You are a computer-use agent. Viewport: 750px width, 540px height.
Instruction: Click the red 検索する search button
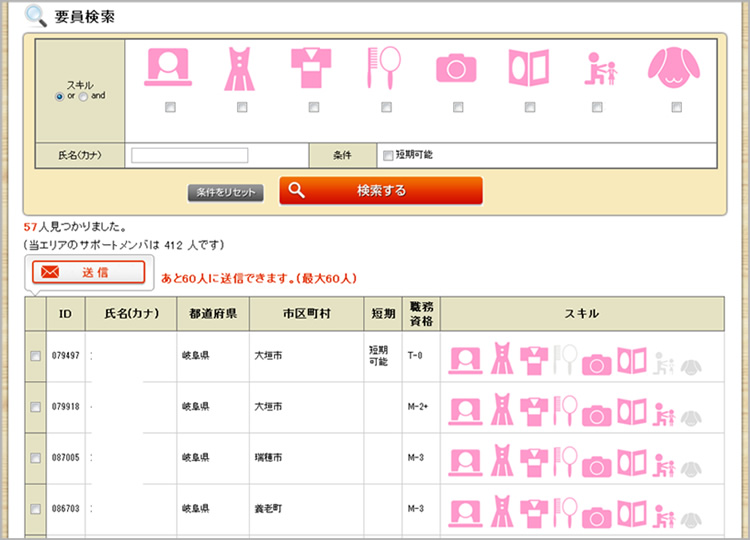click(381, 191)
